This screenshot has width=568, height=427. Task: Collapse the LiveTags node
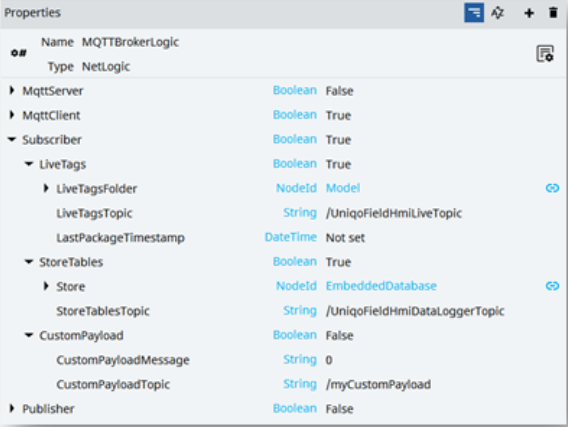(x=29, y=164)
